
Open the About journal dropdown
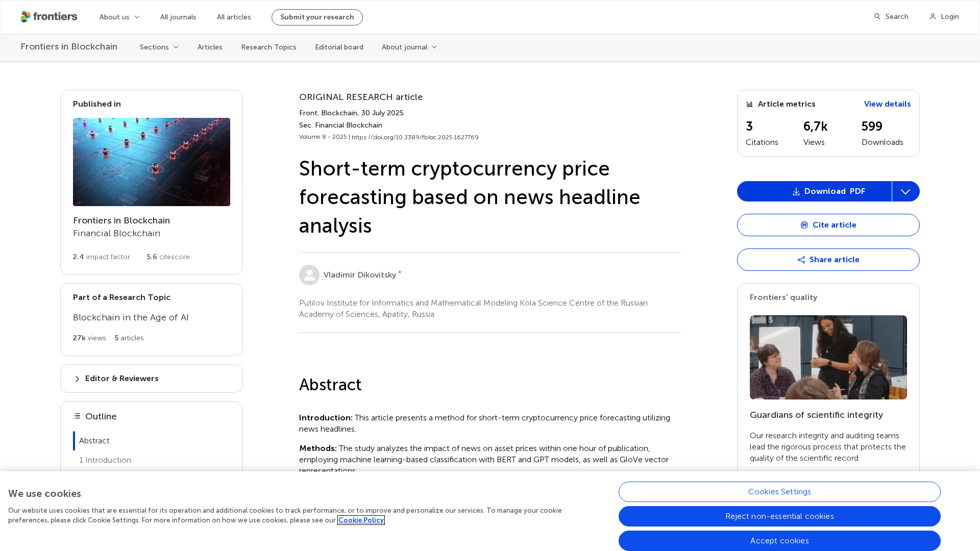pos(409,47)
